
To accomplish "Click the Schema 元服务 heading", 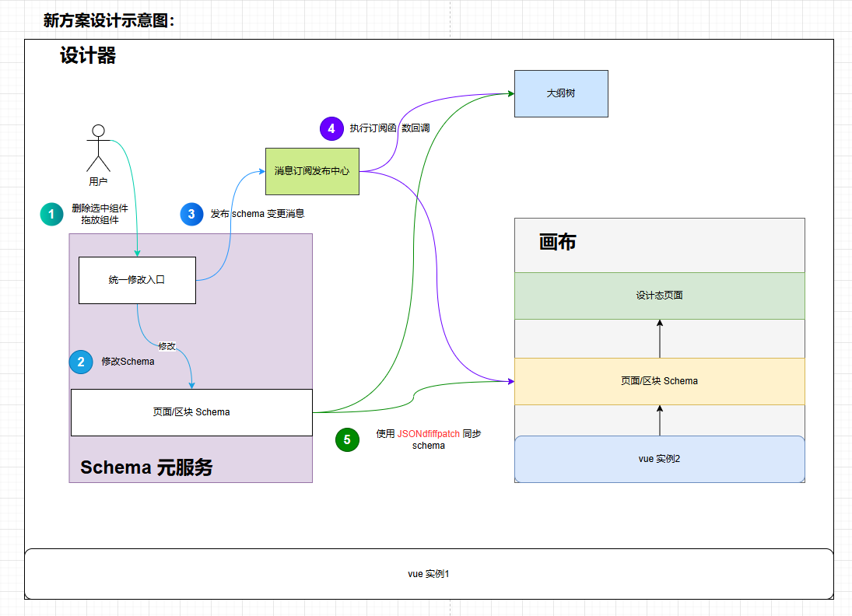I will coord(146,467).
